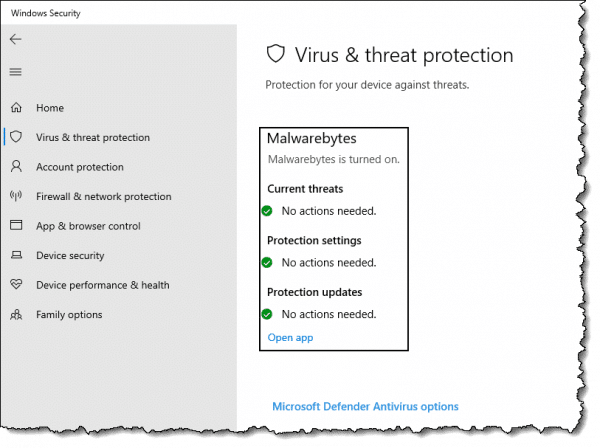Click the Virus & threat protection shield icon in sidebar

point(16,137)
